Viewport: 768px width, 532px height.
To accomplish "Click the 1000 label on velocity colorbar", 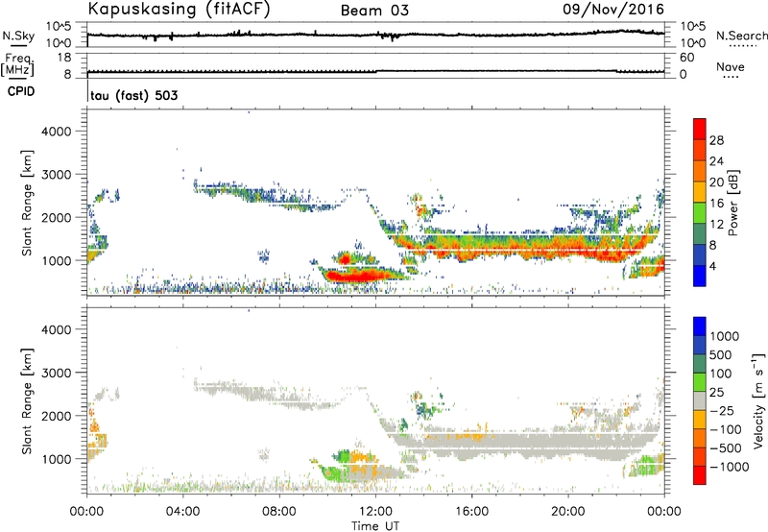I will point(725,336).
